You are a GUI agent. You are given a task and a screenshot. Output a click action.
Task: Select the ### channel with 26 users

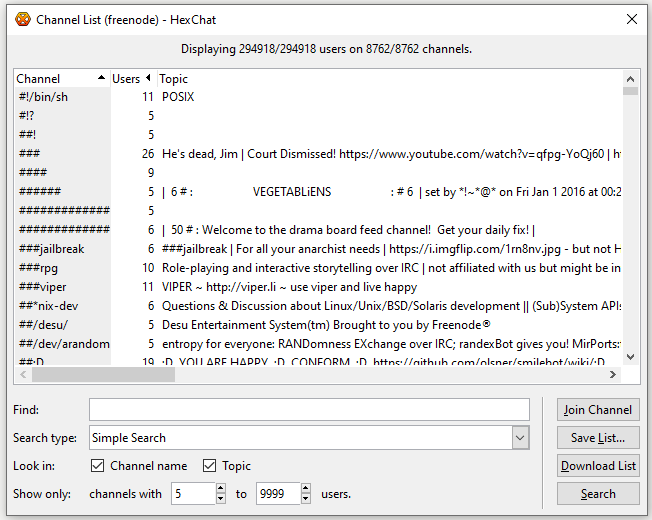pyautogui.click(x=318, y=154)
